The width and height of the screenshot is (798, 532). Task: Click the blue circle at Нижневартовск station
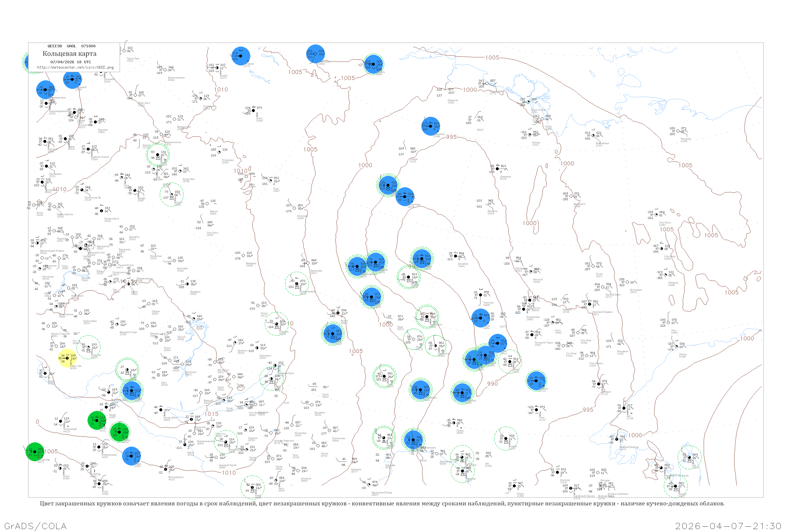(45, 90)
